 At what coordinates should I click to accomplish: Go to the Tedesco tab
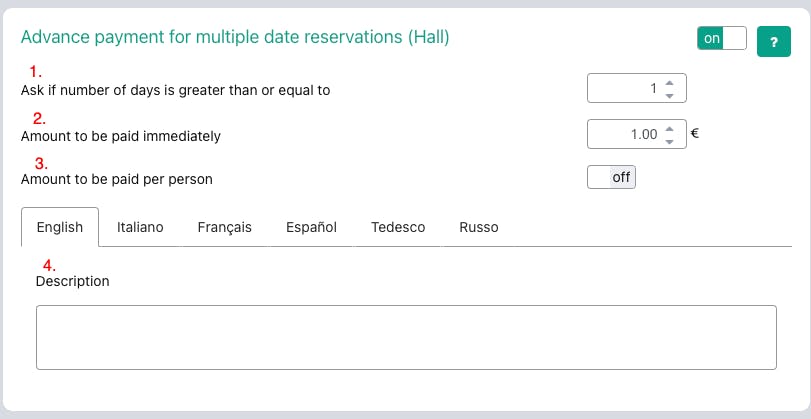pos(398,227)
